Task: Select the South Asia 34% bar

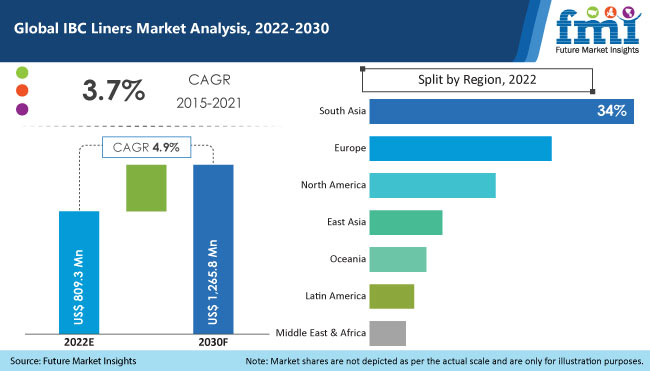Action: click(502, 111)
